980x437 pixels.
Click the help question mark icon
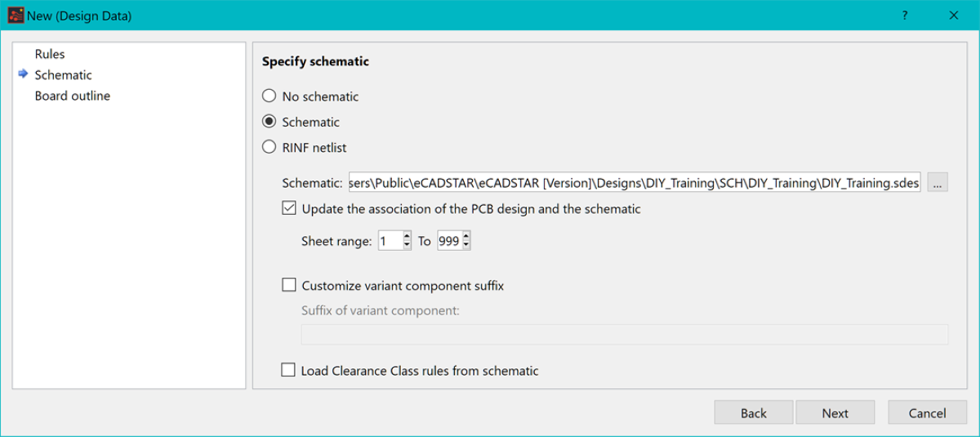tap(905, 16)
